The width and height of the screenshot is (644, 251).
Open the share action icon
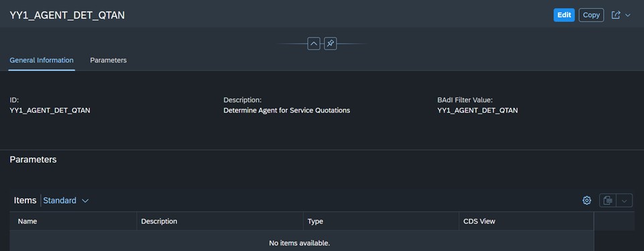616,15
